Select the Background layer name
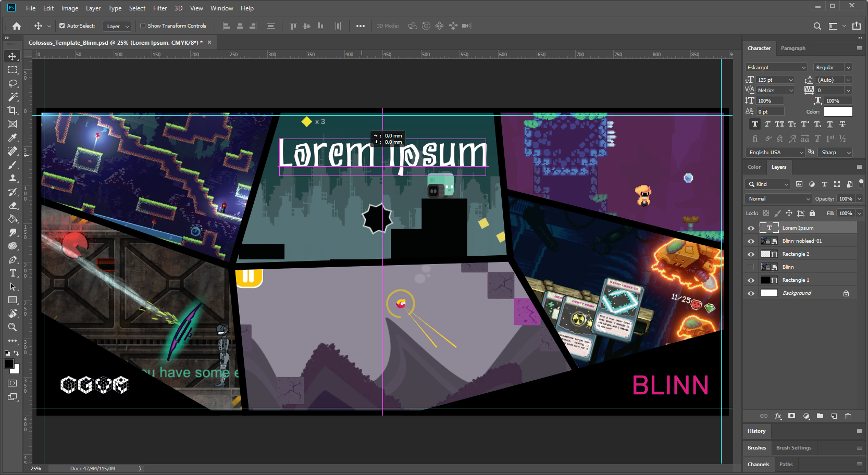Image resolution: width=868 pixels, height=475 pixels. pyautogui.click(x=797, y=293)
